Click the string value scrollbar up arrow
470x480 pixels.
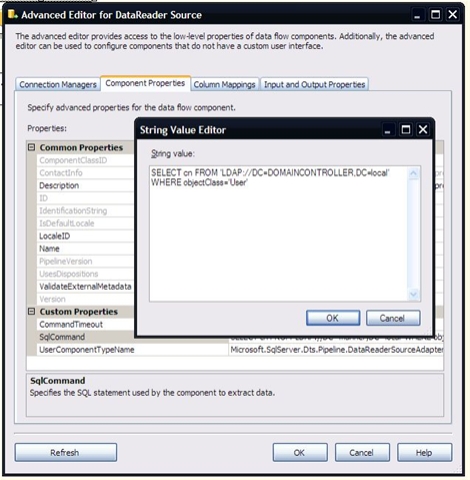[414, 174]
